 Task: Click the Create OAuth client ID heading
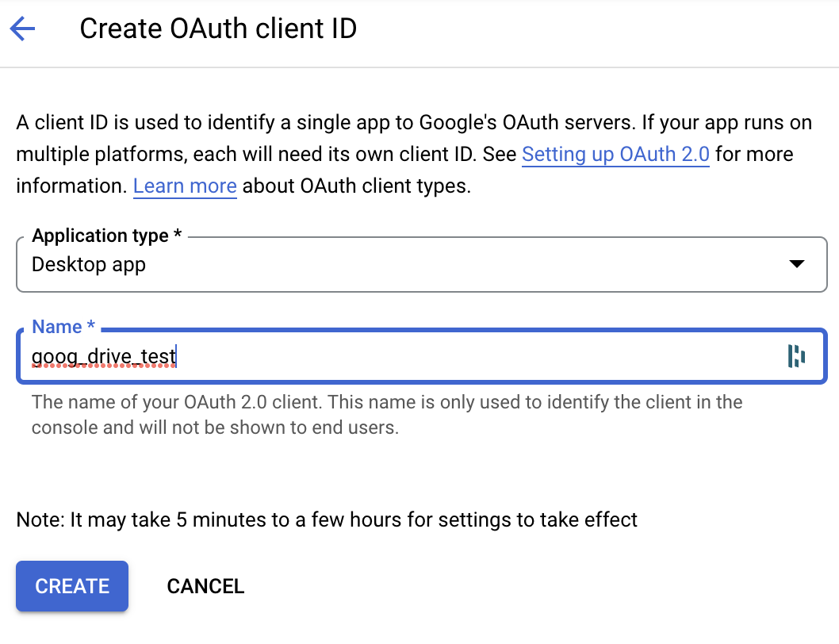[218, 29]
